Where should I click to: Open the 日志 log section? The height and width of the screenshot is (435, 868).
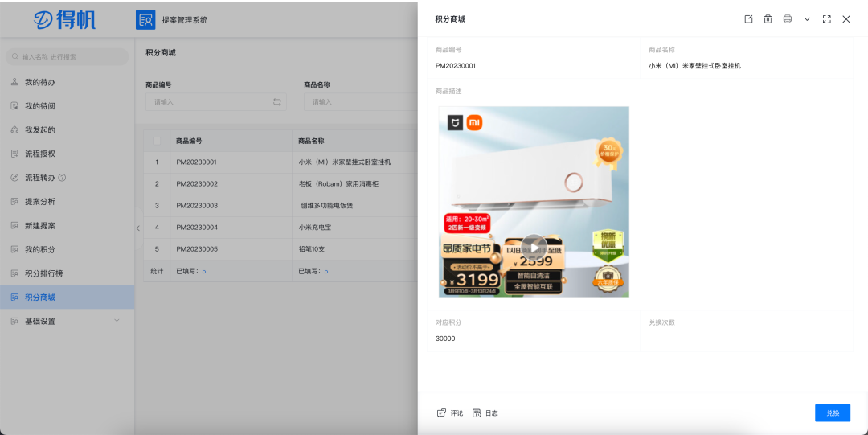point(485,412)
